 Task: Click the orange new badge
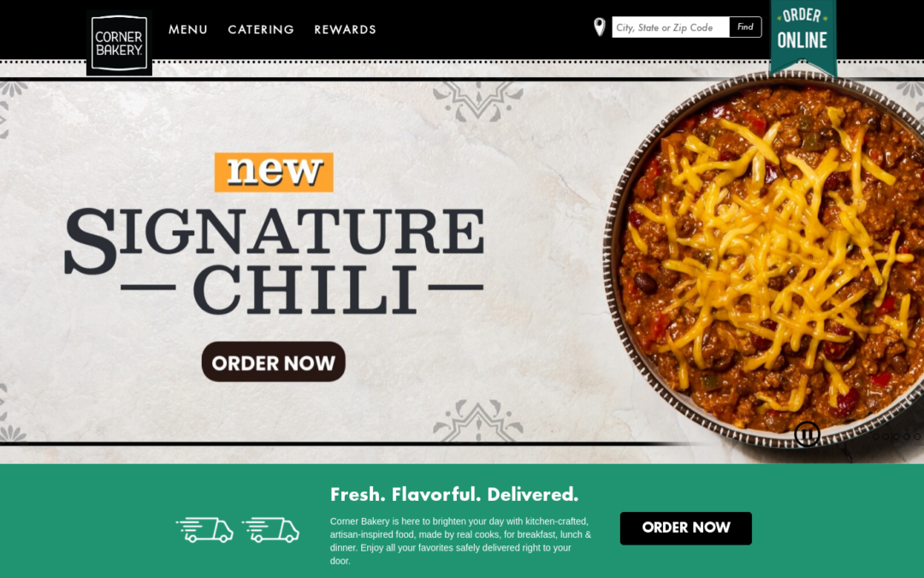[274, 172]
